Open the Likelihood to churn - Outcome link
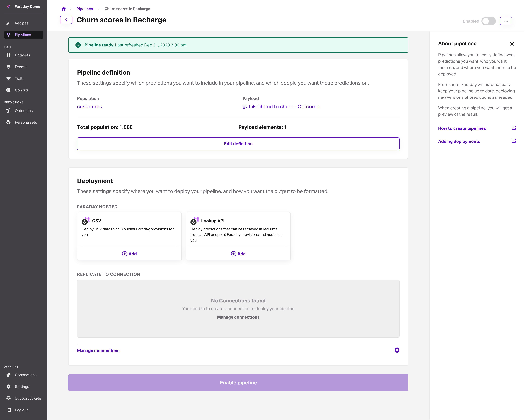Screen dimensions: 525x420 (284, 107)
